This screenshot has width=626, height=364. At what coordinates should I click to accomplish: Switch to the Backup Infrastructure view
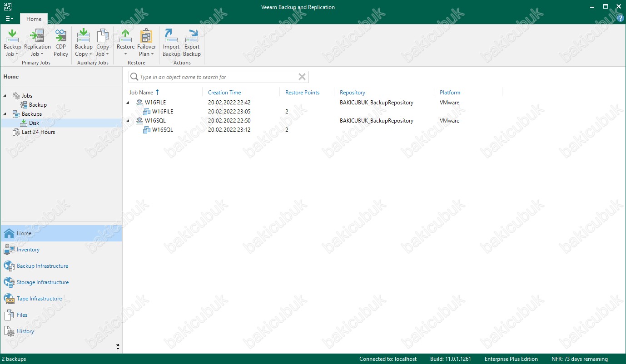point(61,266)
